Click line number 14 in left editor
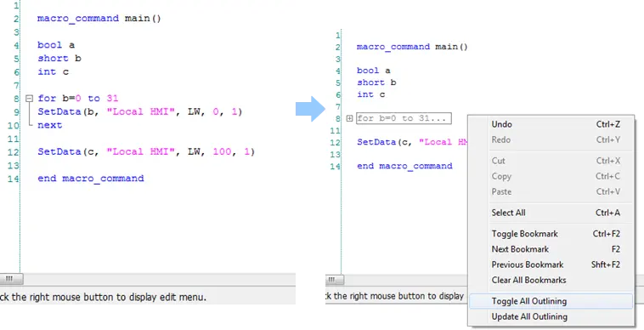 13,179
